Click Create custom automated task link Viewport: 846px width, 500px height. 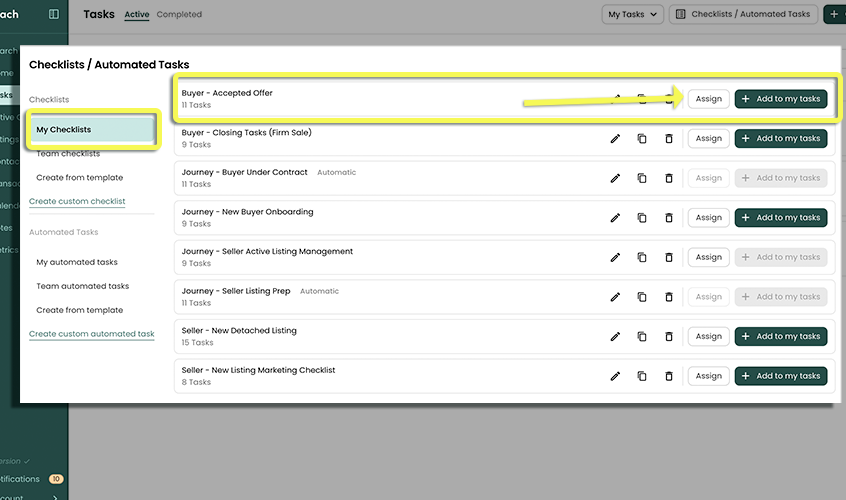click(x=92, y=334)
